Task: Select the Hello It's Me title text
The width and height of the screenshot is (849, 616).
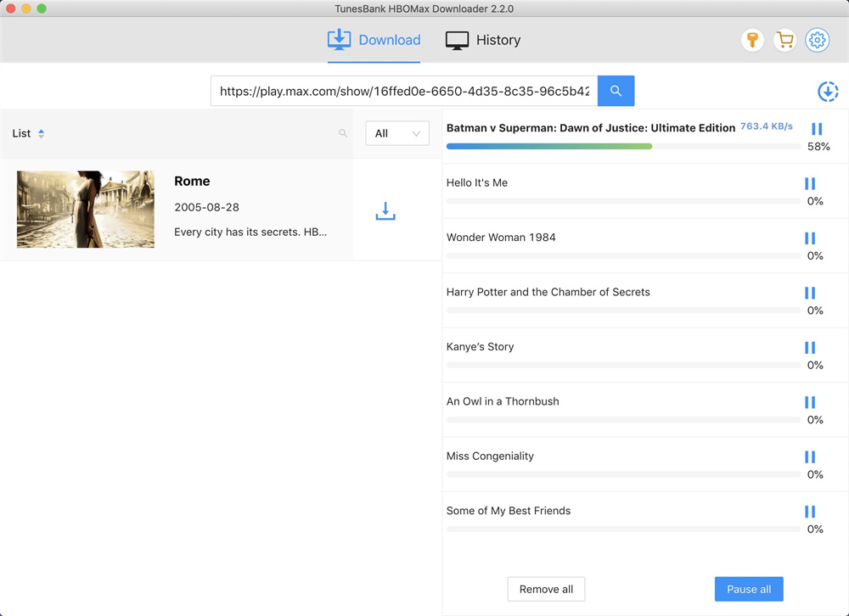Action: tap(477, 183)
